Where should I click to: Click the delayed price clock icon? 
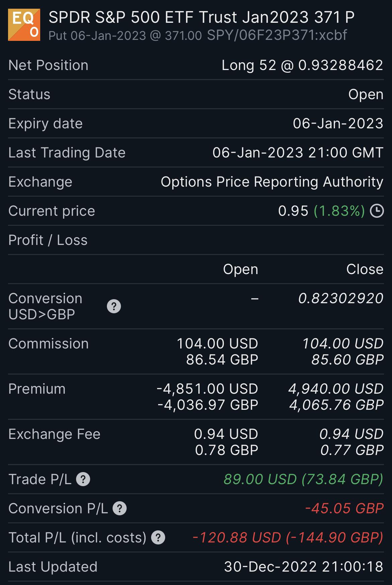pyautogui.click(x=377, y=211)
